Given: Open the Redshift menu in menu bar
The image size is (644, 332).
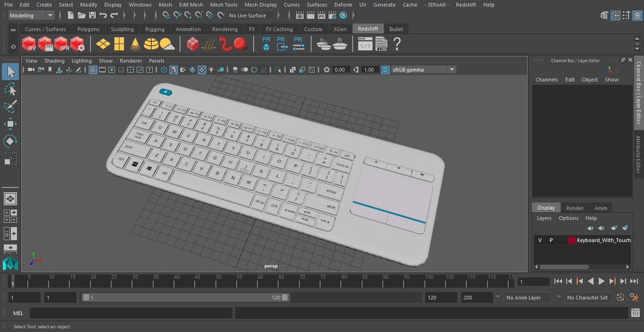Looking at the screenshot, I should pos(466,5).
